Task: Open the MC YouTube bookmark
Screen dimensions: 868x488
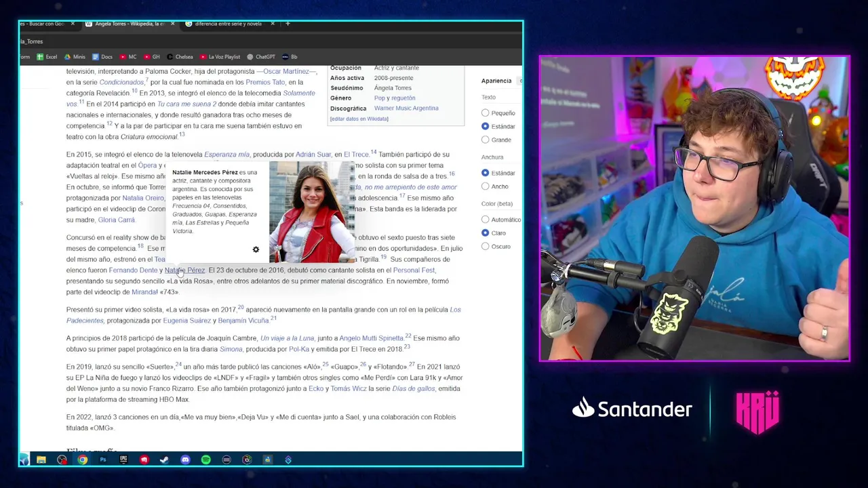Action: [128, 57]
